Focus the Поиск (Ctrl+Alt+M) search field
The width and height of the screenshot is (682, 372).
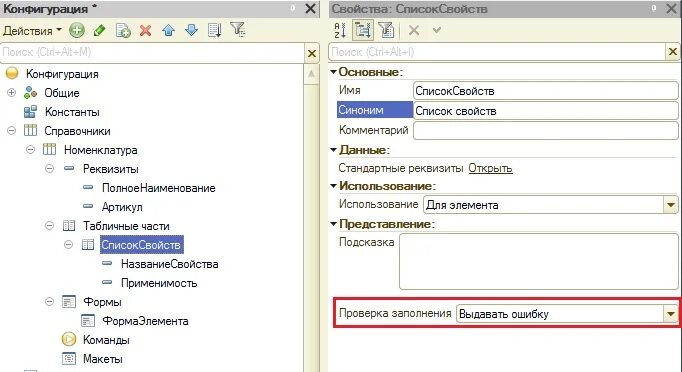[x=153, y=53]
